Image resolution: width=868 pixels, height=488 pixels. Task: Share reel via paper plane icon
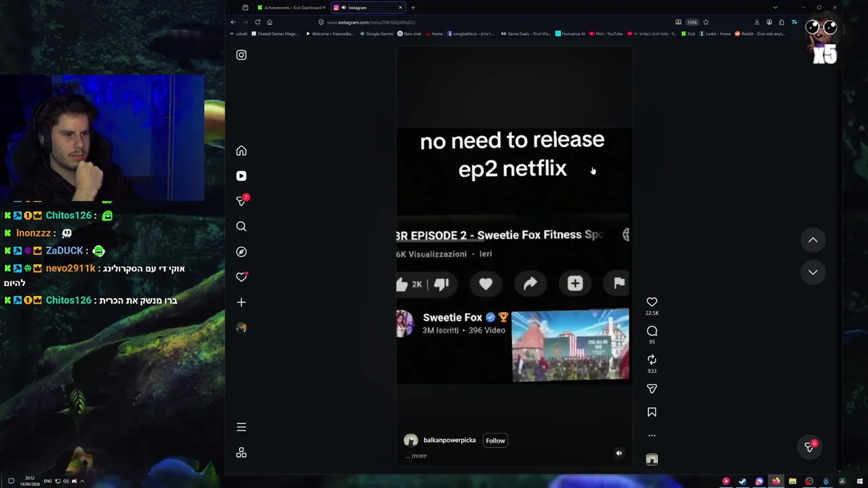[652, 389]
